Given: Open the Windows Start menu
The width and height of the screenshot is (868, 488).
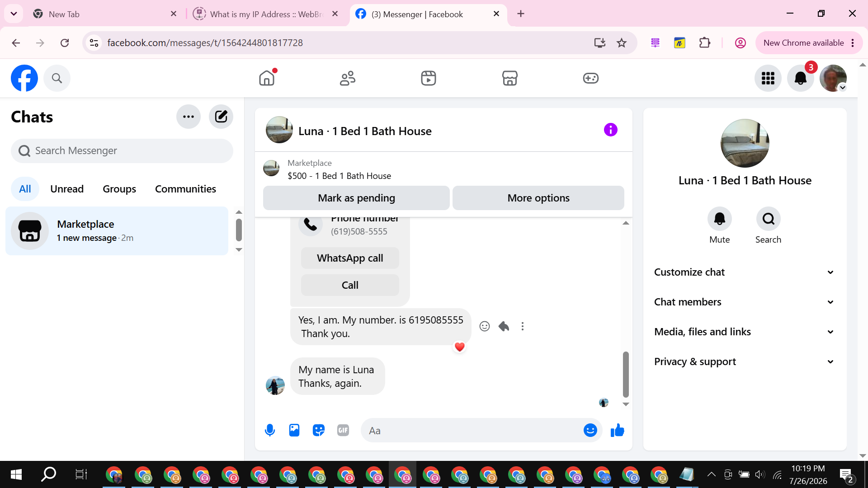Looking at the screenshot, I should pyautogui.click(x=16, y=474).
